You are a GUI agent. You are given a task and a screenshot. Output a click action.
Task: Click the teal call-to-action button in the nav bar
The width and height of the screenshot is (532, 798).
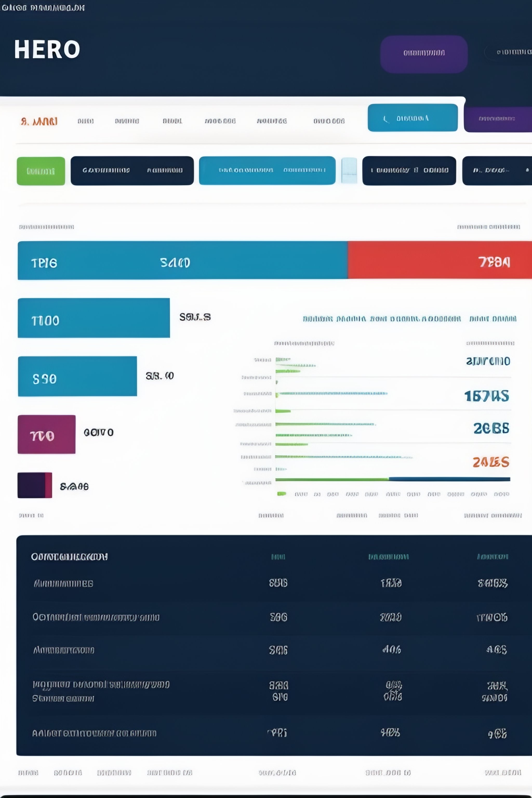pos(412,118)
